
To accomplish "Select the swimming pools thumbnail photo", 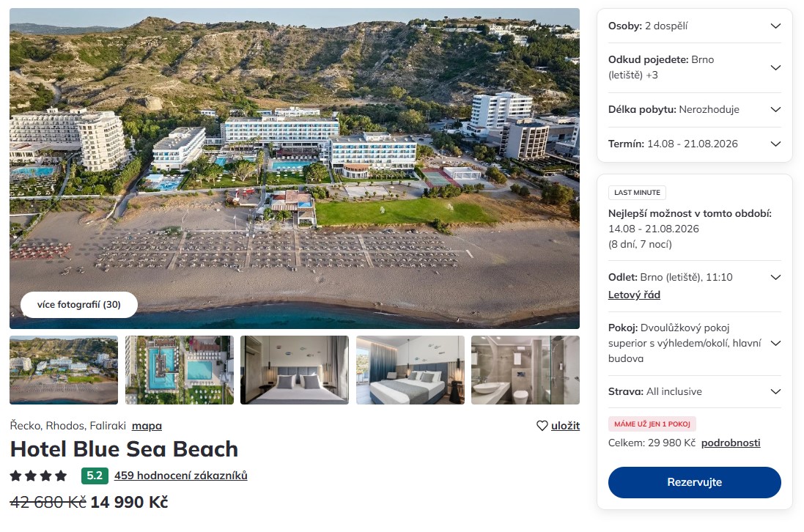I will [180, 370].
